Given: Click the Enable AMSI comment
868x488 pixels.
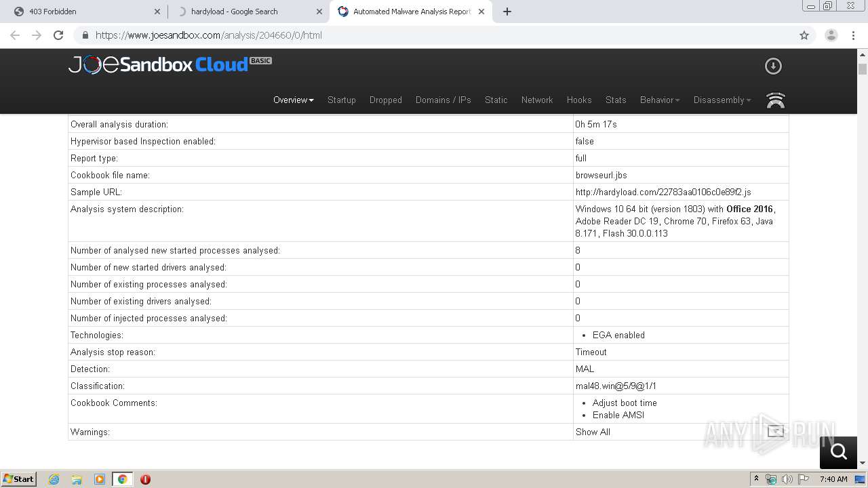Looking at the screenshot, I should (x=618, y=415).
